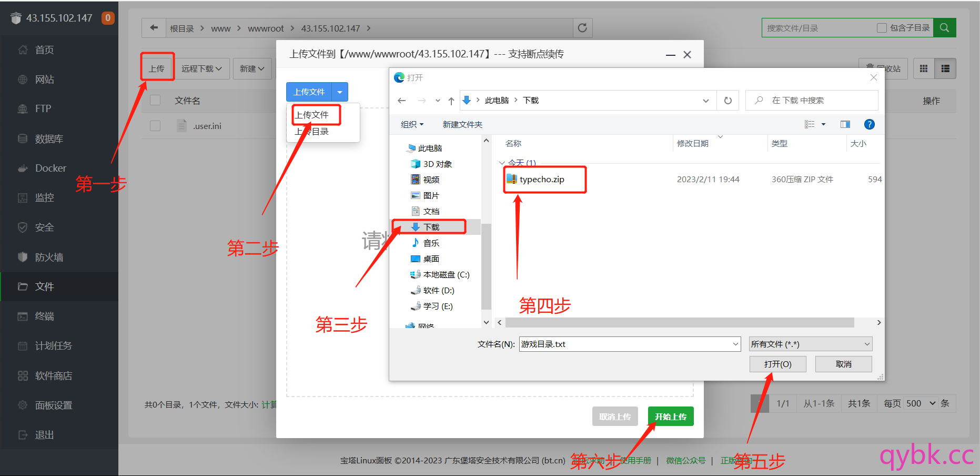Refresh the file list with the reload icon
This screenshot has width=980, height=476.
click(582, 28)
